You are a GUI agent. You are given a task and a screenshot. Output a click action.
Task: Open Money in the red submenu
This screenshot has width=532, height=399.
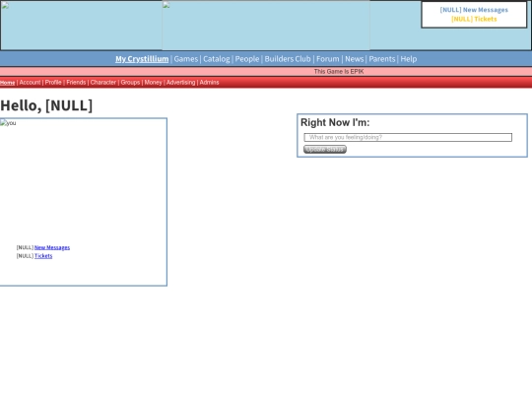(x=154, y=83)
